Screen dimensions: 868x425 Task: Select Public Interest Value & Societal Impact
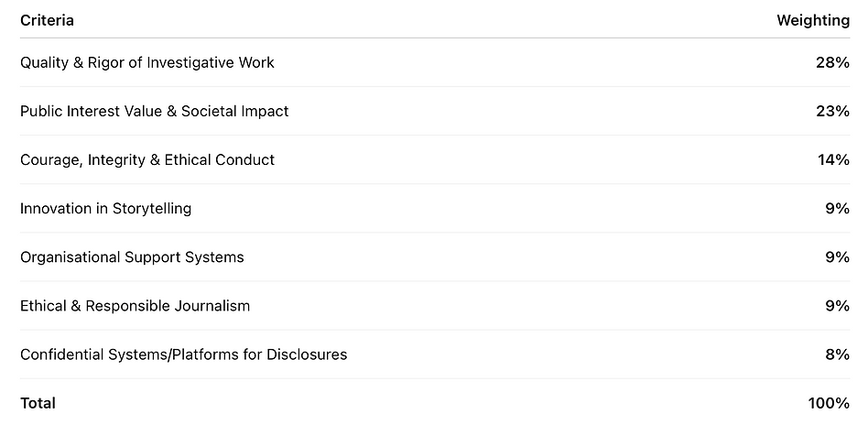pyautogui.click(x=154, y=111)
